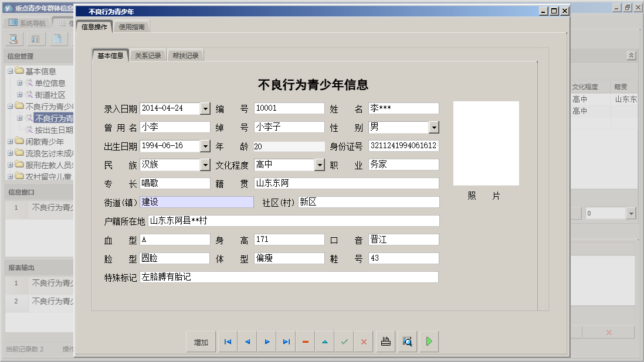Jump to the last record

click(x=286, y=342)
